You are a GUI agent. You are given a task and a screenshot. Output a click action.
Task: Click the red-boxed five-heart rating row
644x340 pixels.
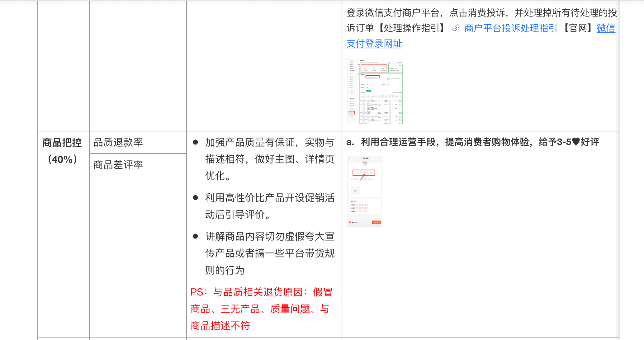tap(364, 172)
